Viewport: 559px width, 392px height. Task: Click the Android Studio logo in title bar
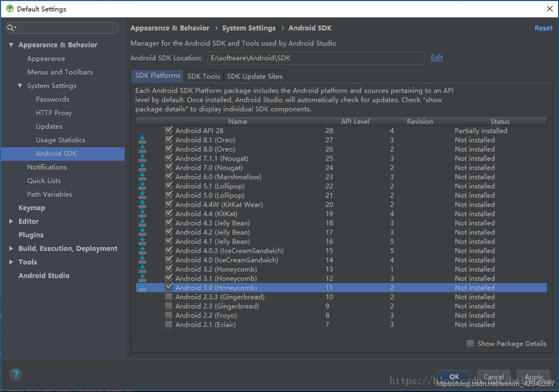coord(10,9)
